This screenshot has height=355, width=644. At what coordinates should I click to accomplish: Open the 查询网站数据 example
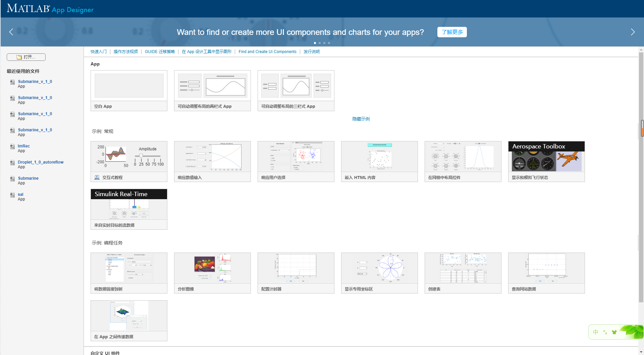pos(546,273)
